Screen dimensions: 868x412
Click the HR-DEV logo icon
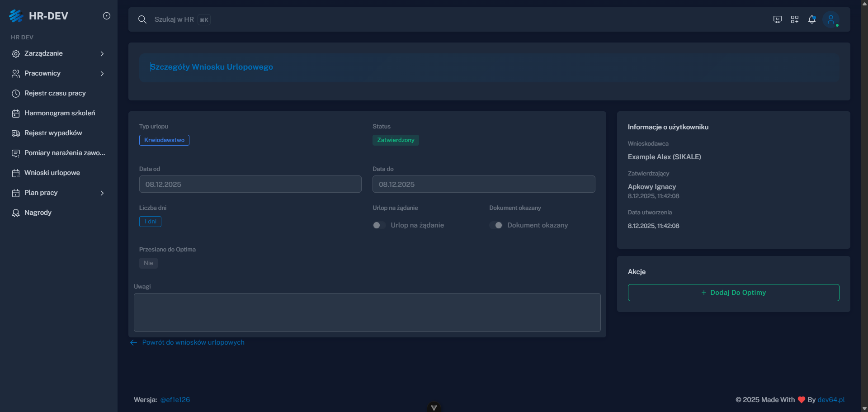[16, 16]
